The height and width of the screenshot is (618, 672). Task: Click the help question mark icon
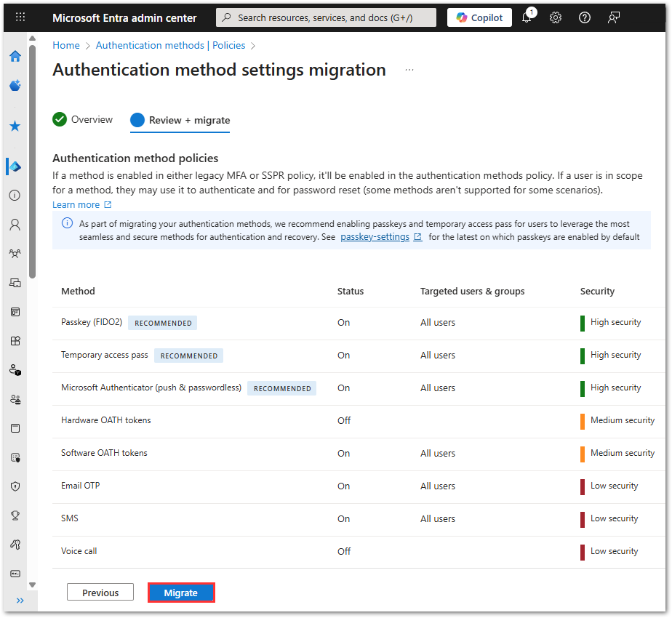(585, 17)
